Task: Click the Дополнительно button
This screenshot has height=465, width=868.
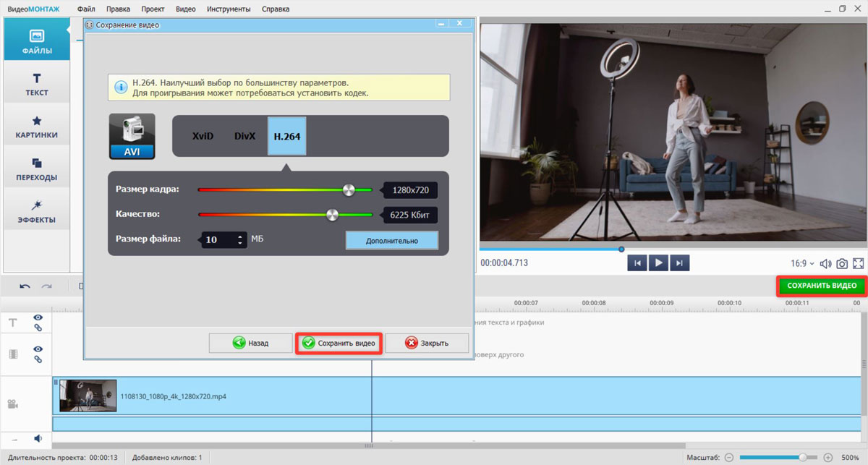Action: coord(391,240)
